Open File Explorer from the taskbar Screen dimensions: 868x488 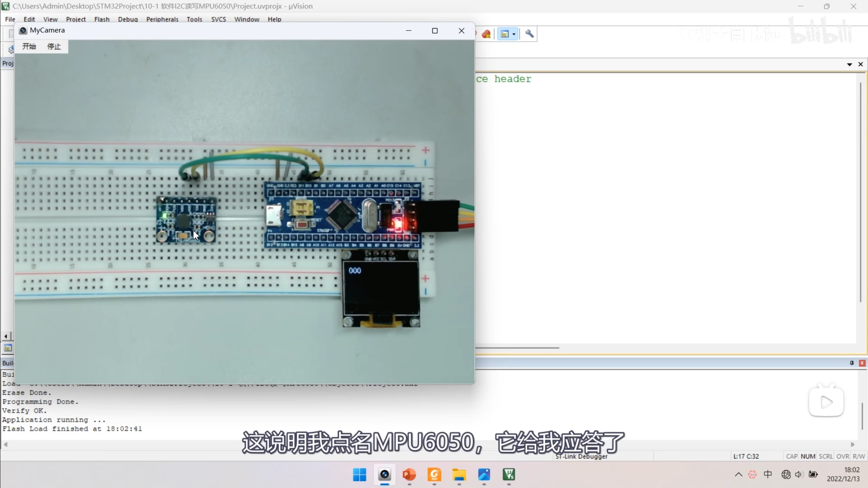459,474
